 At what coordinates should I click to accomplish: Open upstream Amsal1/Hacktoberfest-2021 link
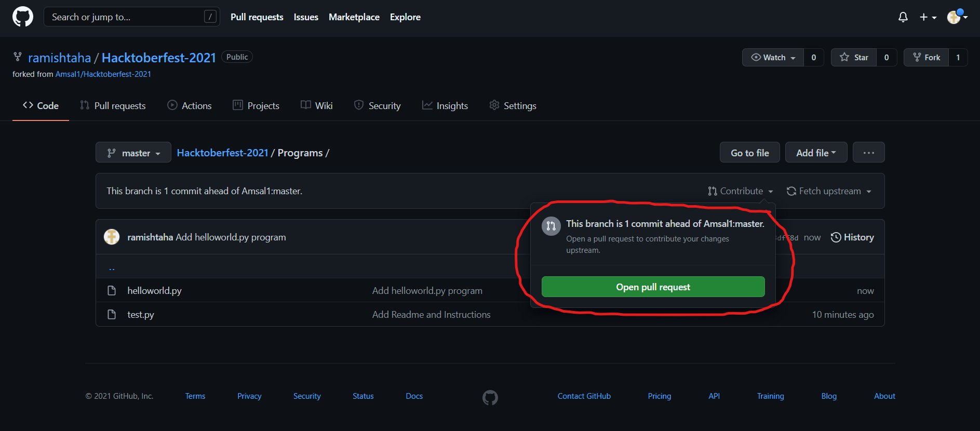[x=103, y=74]
